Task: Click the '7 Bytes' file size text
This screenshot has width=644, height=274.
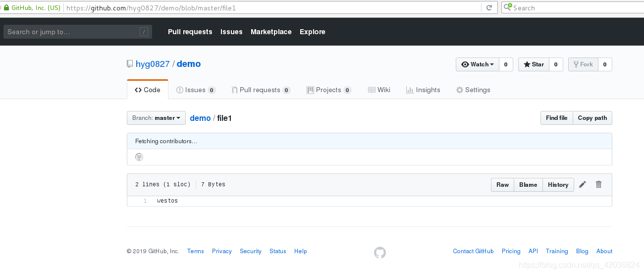Action: (213, 184)
